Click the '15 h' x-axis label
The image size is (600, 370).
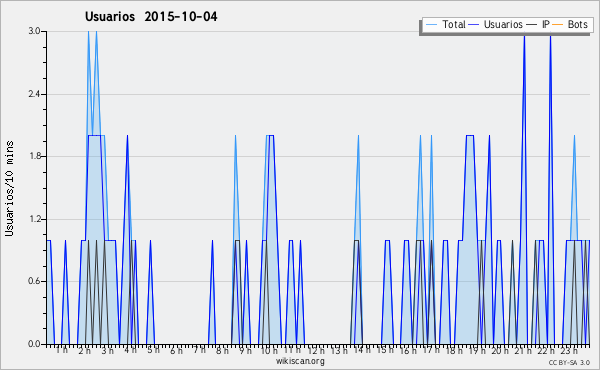click(x=385, y=350)
